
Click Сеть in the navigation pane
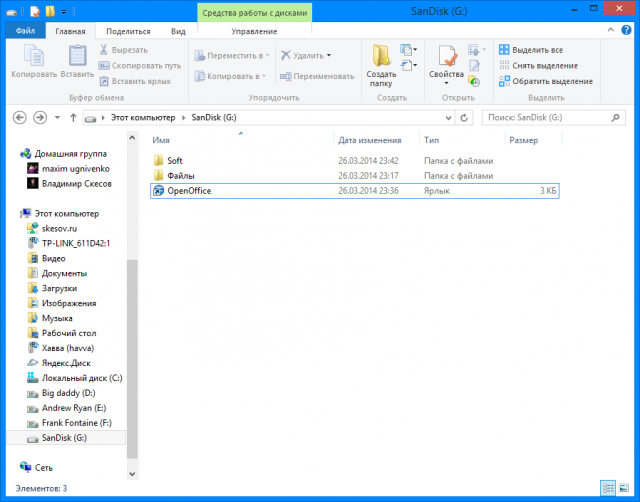[x=43, y=468]
